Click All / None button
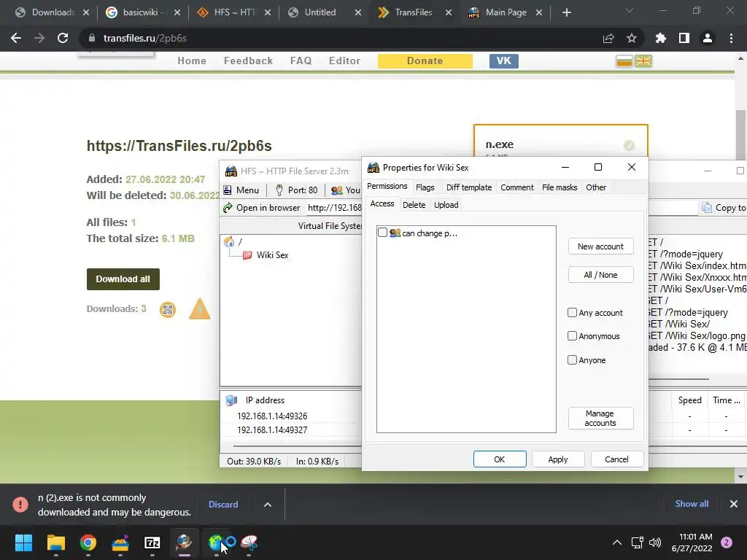The width and height of the screenshot is (747, 560). click(600, 275)
